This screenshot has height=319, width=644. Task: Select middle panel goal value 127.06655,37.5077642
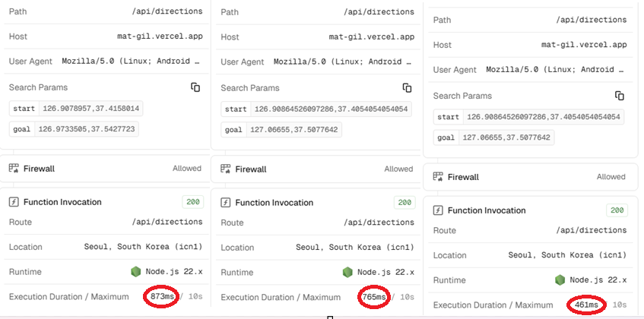click(x=294, y=130)
